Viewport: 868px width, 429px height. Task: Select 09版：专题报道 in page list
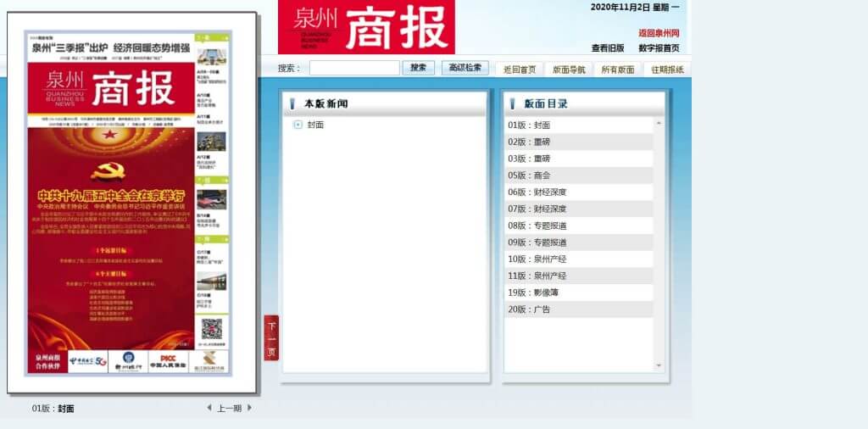pyautogui.click(x=579, y=242)
